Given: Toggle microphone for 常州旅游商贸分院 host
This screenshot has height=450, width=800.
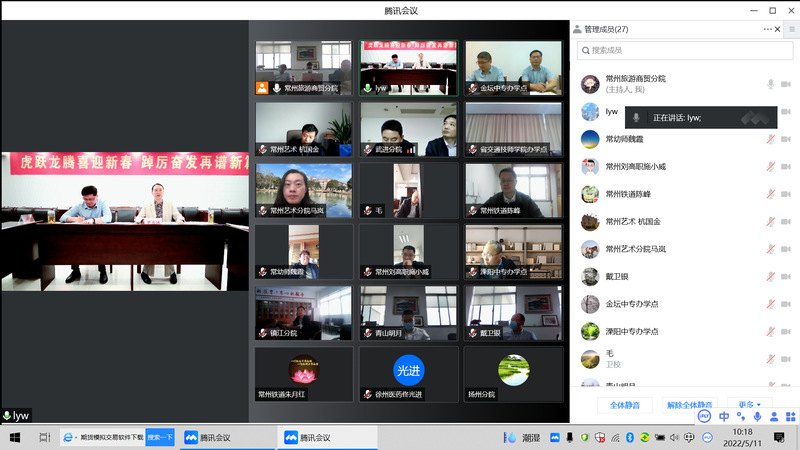Looking at the screenshot, I should pyautogui.click(x=771, y=84).
